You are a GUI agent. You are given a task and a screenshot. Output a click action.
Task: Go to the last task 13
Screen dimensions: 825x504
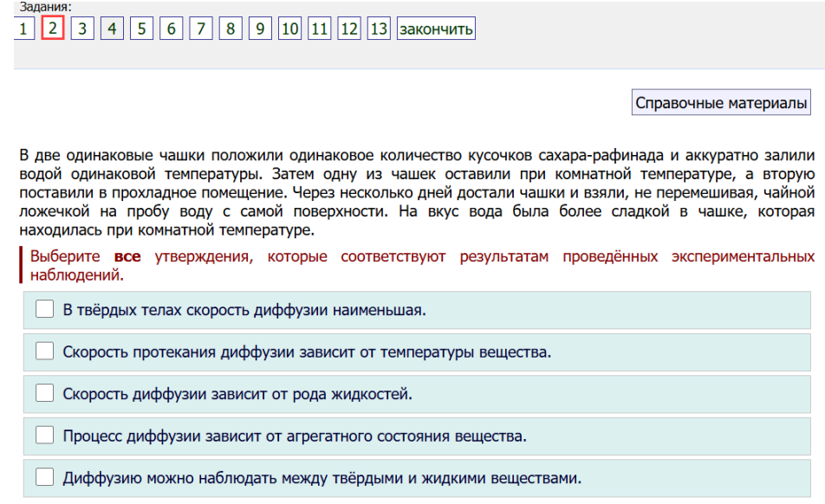pyautogui.click(x=379, y=29)
